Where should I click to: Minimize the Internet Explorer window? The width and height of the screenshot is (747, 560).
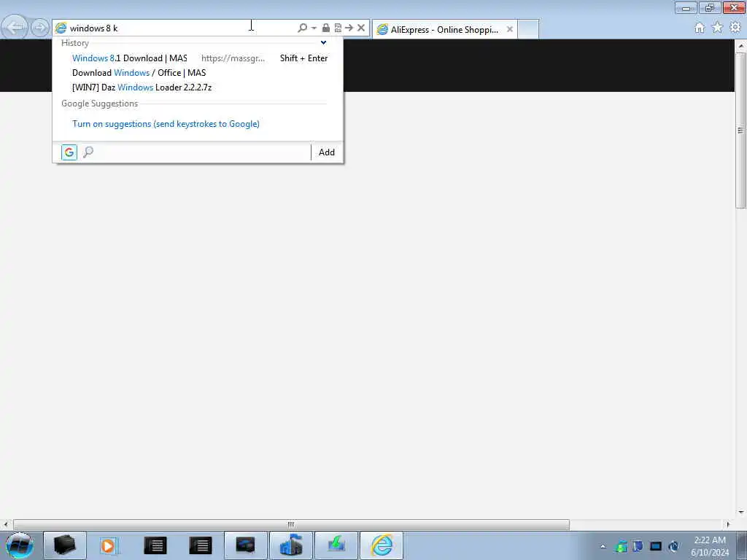coord(686,7)
